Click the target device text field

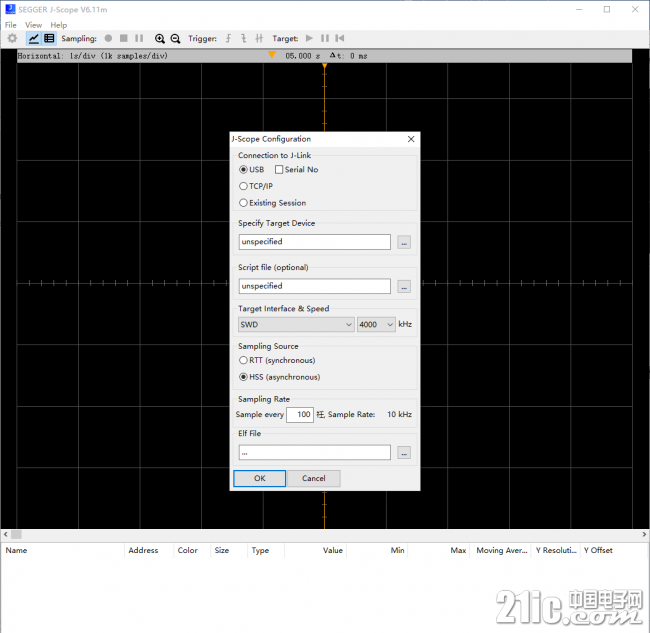coord(315,242)
